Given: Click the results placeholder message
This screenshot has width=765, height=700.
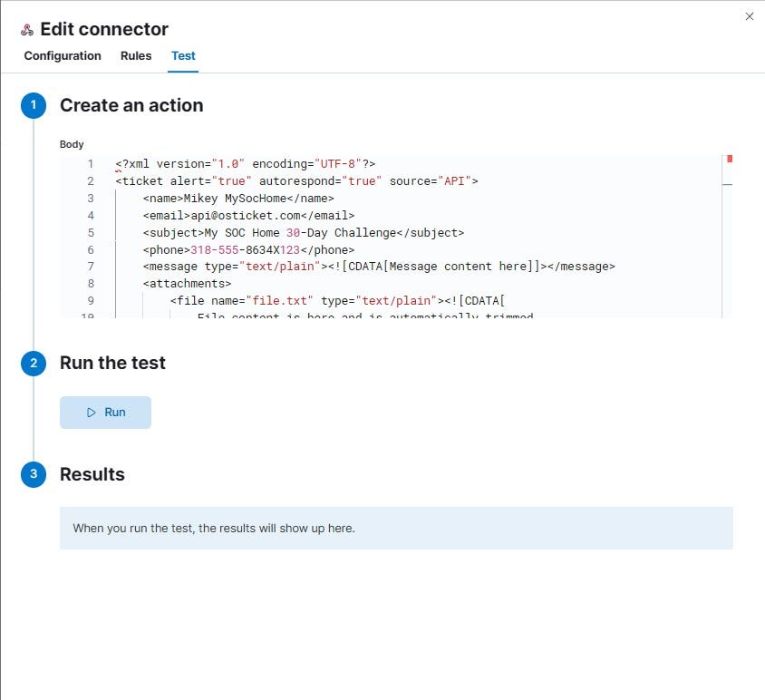Looking at the screenshot, I should click(396, 528).
